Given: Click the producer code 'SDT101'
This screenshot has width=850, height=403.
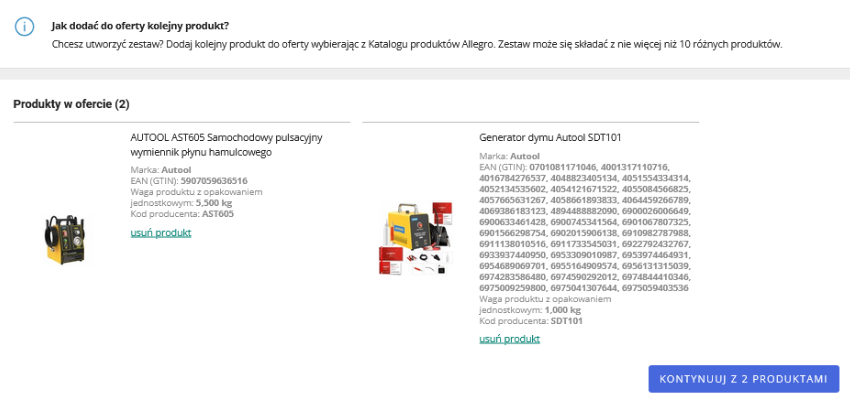Looking at the screenshot, I should coord(567,321).
